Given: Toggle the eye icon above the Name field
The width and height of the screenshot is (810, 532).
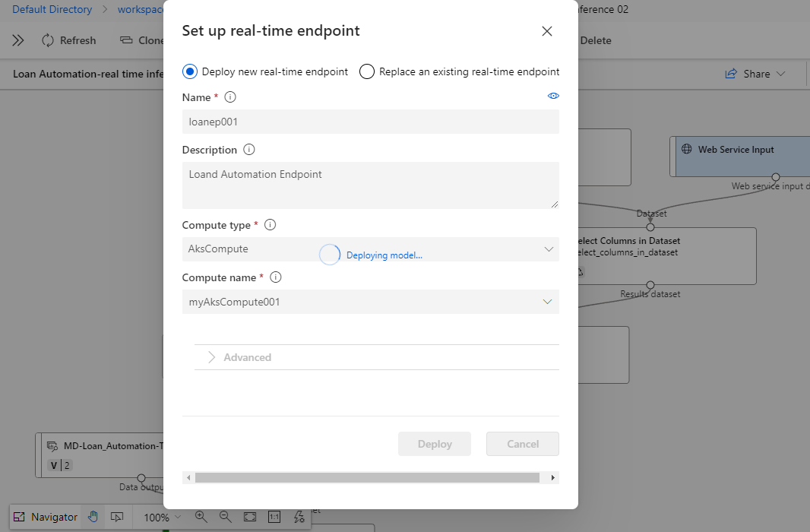Looking at the screenshot, I should (x=553, y=96).
